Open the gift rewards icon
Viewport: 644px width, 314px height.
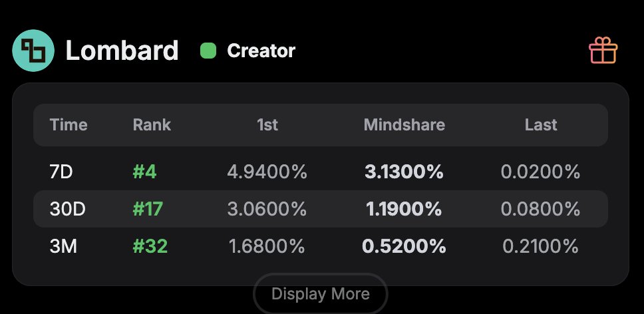point(603,51)
